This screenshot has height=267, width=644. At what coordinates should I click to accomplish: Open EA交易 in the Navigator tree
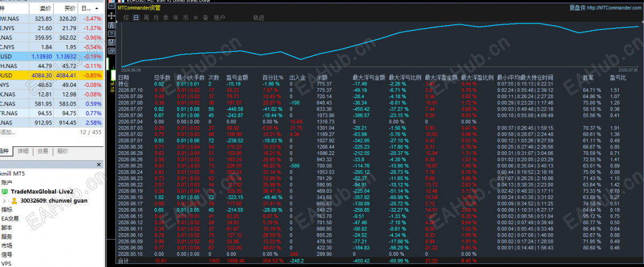(x=10, y=219)
